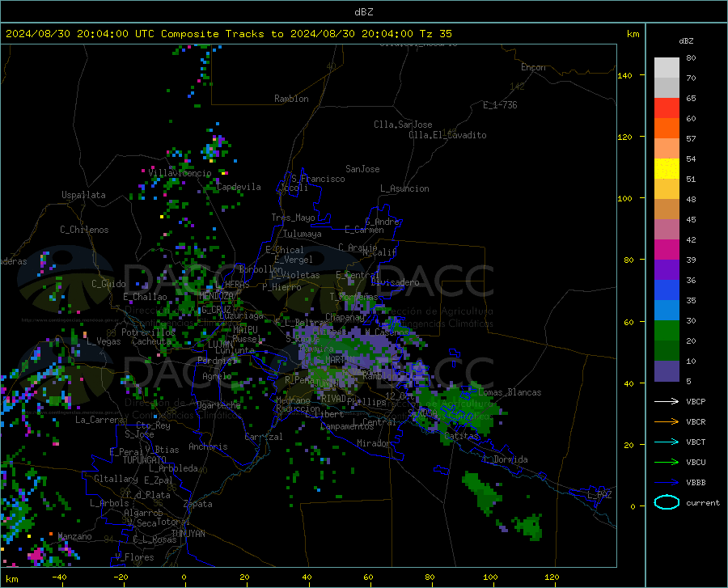Click the Mirador place label

click(x=374, y=443)
